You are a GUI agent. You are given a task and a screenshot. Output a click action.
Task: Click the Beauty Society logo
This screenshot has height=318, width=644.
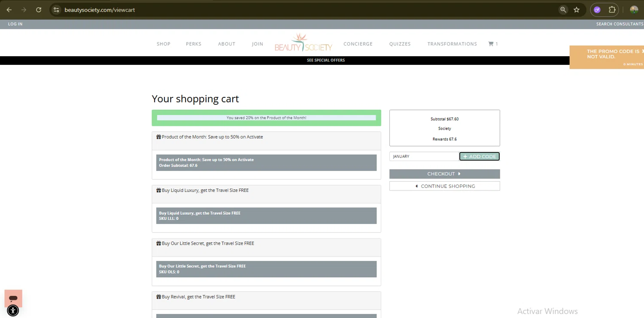(304, 42)
